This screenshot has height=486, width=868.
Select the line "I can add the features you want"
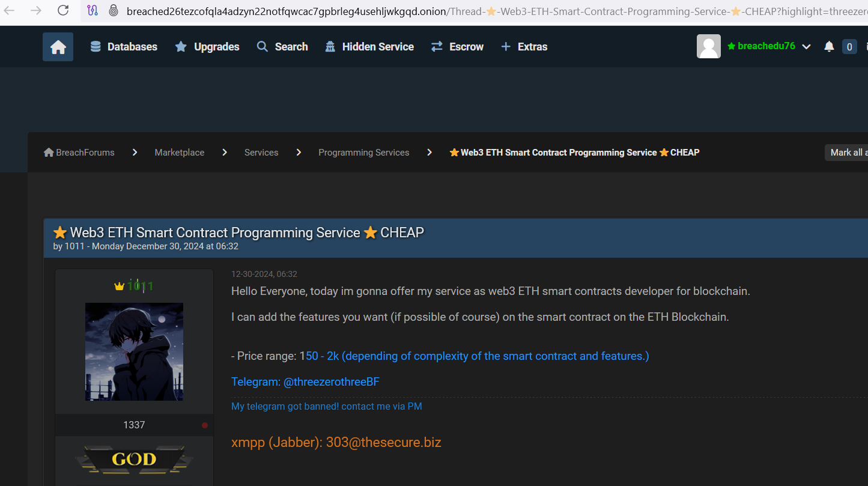480,317
